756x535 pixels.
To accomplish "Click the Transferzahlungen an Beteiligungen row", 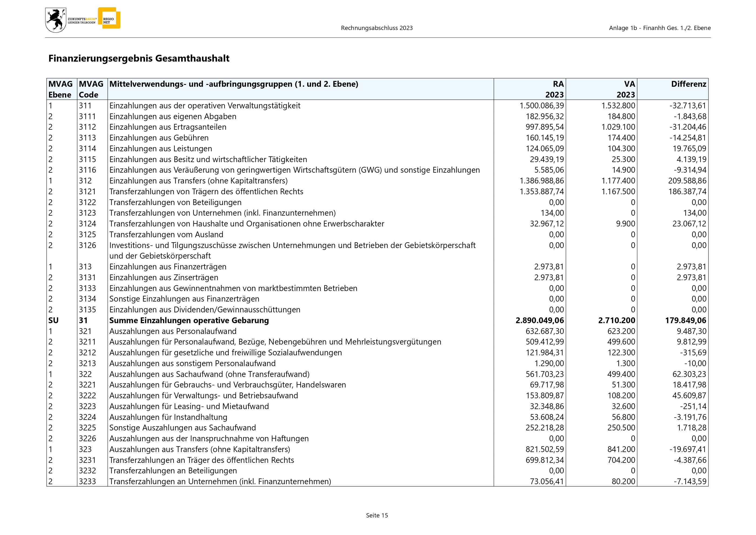I will (x=173, y=471).
